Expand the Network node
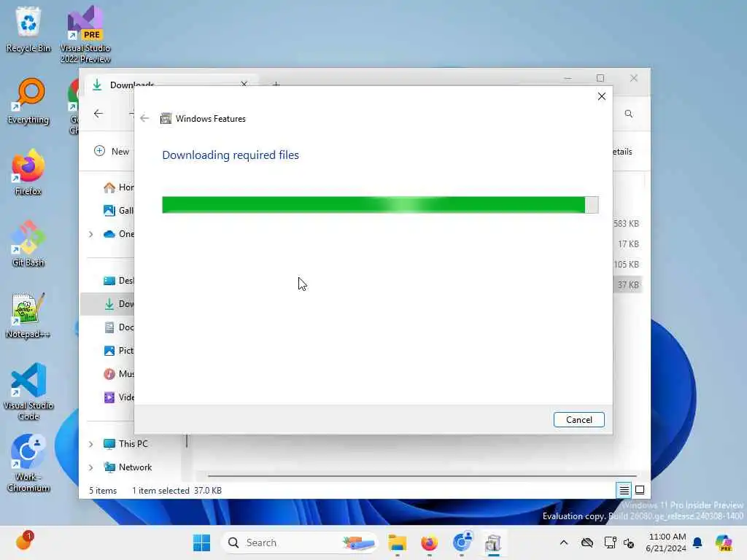 [x=91, y=467]
